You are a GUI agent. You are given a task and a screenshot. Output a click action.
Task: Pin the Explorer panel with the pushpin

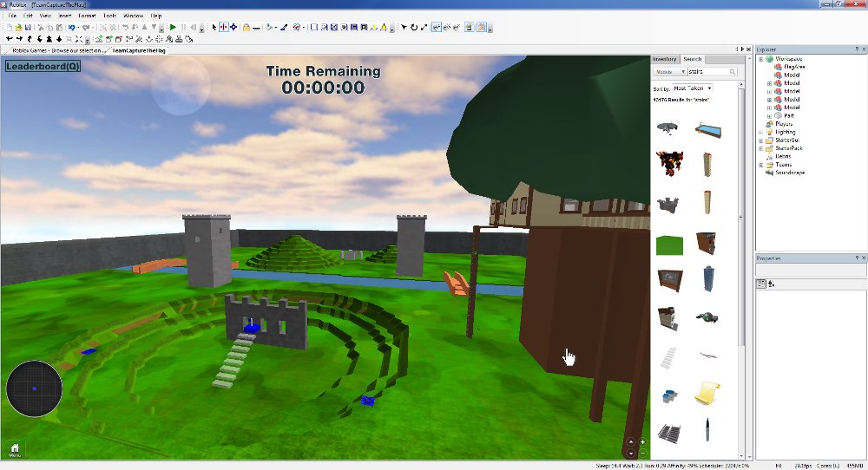coord(857,49)
